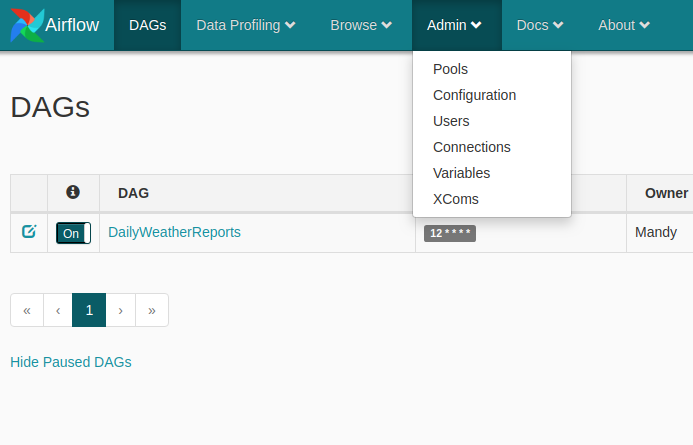Open the Data Profiling dropdown menu
The height and width of the screenshot is (445, 693).
(x=246, y=25)
